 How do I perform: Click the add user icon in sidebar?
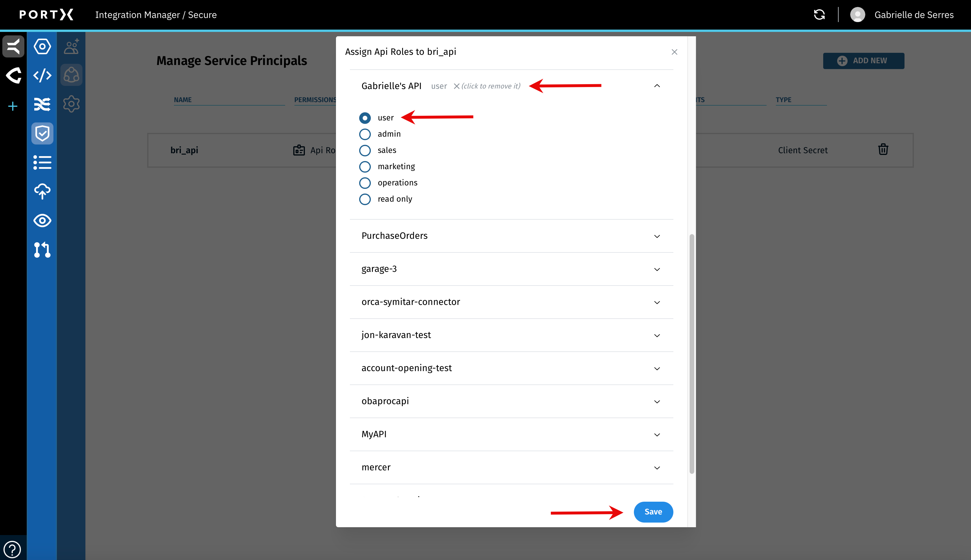point(71,46)
